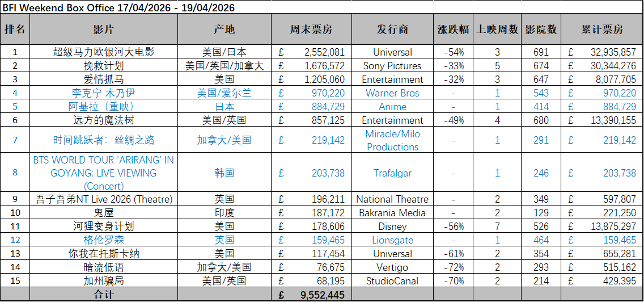Select the film cell 时间跳跃者：丝绸之路
The height and width of the screenshot is (302, 644).
tap(104, 140)
